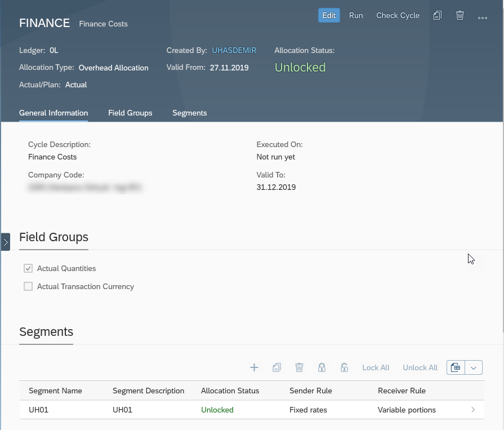This screenshot has height=430, width=504.
Task: Click the delete cycle trash icon
Action: [460, 16]
